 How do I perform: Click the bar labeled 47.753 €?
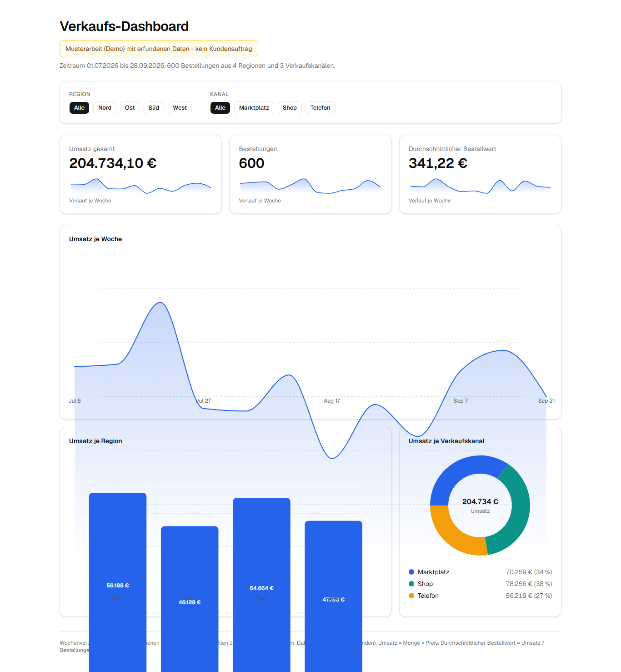[333, 596]
